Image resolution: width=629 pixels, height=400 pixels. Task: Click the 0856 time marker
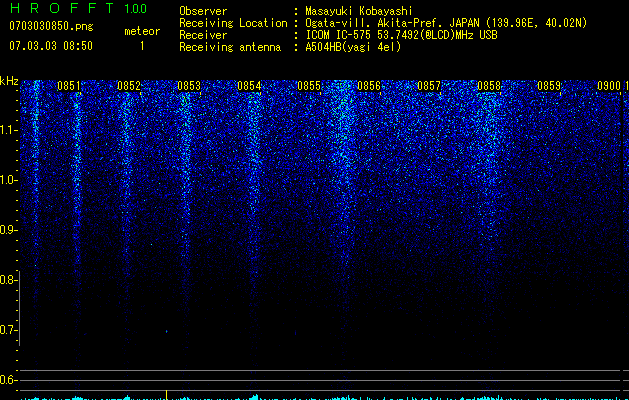[x=369, y=86]
